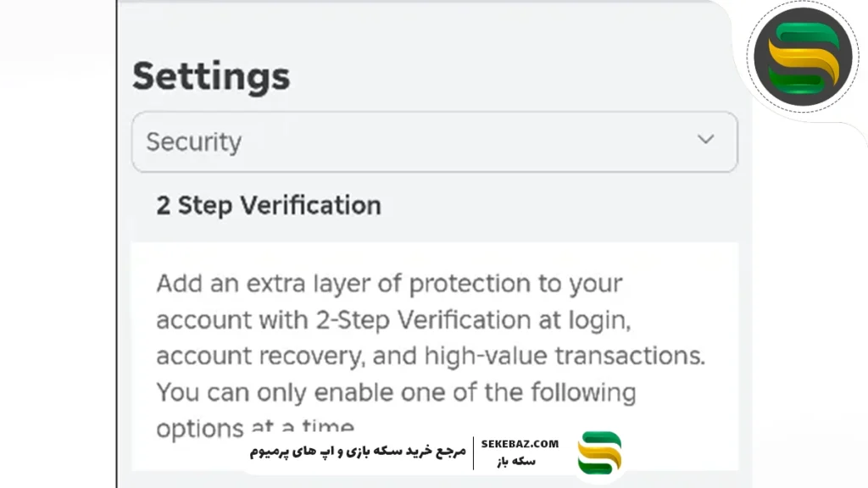This screenshot has height=488, width=868.
Task: Click the word Security in the combo box
Action: point(194,141)
